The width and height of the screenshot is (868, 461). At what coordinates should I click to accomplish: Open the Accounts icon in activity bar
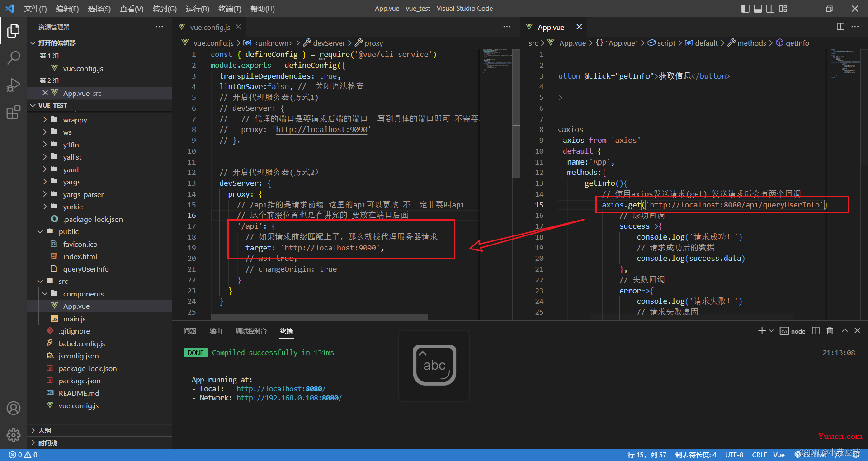point(14,408)
